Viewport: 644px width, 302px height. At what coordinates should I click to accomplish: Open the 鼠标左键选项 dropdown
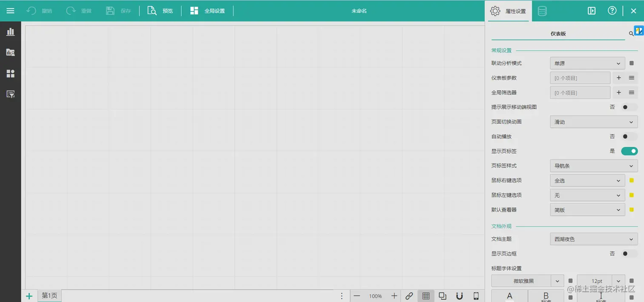tap(587, 195)
